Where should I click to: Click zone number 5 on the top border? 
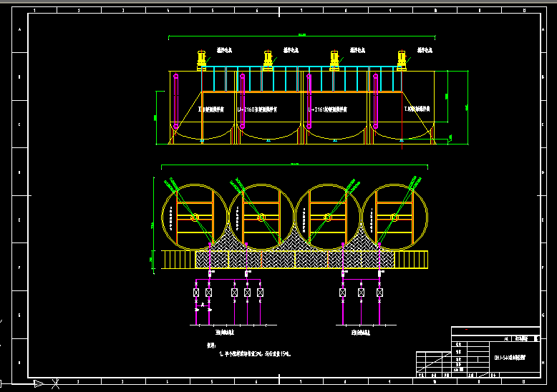(x=213, y=10)
